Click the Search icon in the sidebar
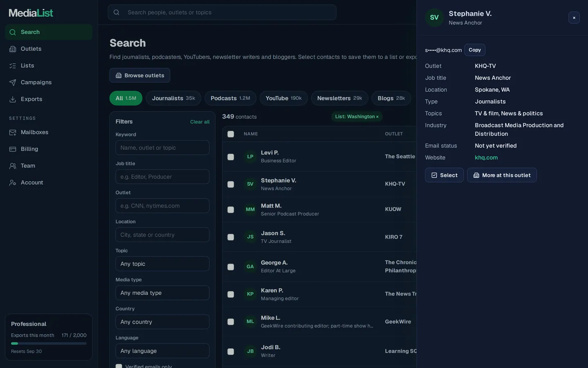Screen dimensions: 588x368 [x=13, y=32]
